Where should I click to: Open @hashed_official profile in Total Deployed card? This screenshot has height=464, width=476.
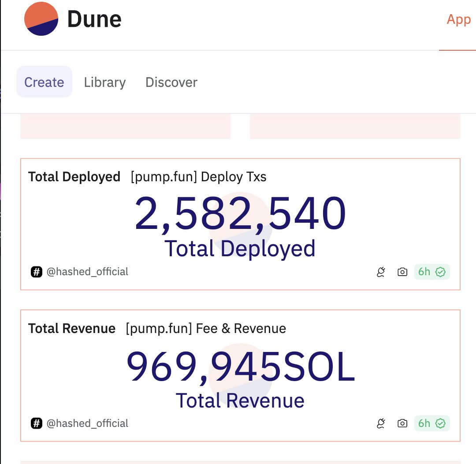coord(87,272)
